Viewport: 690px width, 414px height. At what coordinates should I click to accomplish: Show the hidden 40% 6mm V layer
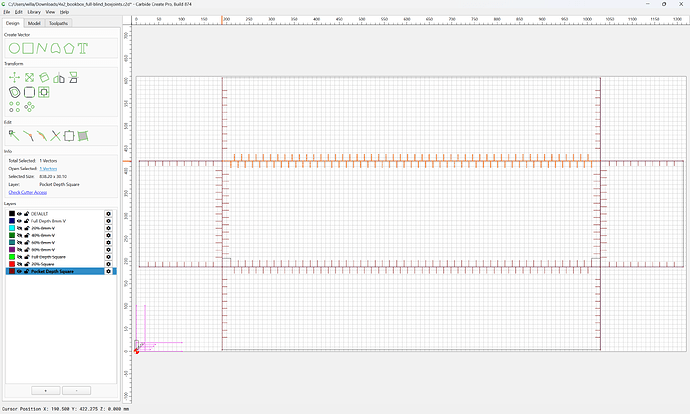(x=19, y=235)
